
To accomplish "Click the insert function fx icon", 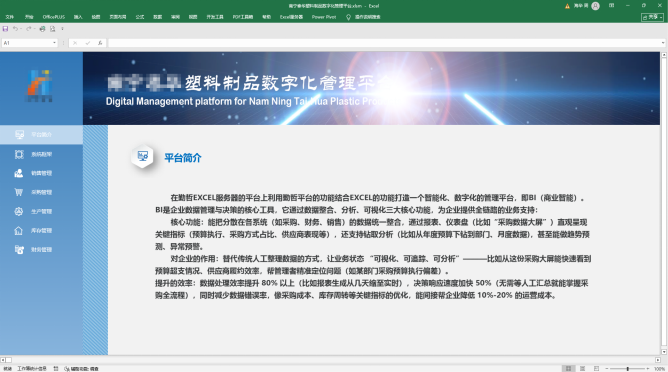I will tap(100, 43).
